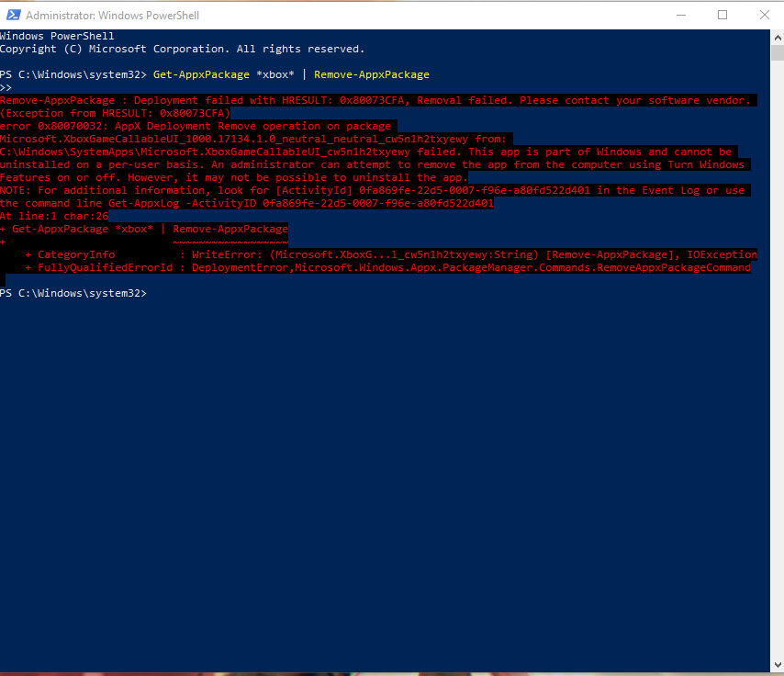This screenshot has width=784, height=676.
Task: Click yellow 'Remove-AppxPackage' in the command line
Action: click(372, 74)
